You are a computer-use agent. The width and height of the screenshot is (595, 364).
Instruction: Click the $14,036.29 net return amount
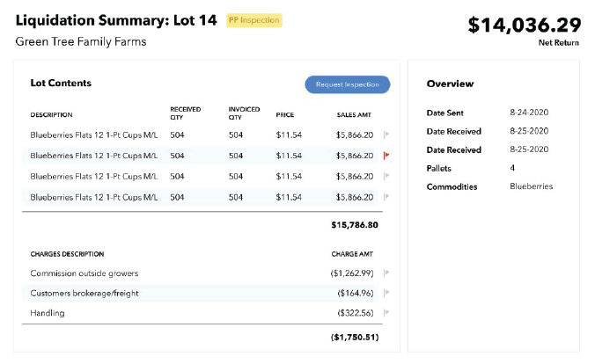click(524, 25)
